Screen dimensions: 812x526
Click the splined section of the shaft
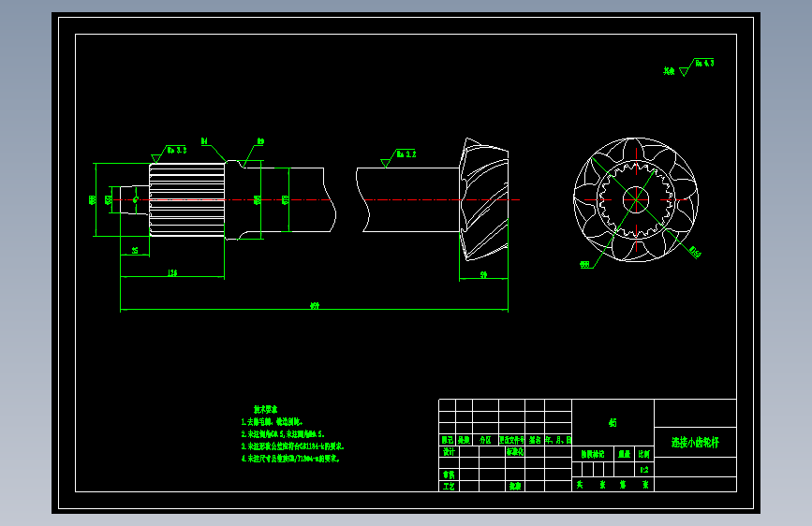pyautogui.click(x=187, y=200)
